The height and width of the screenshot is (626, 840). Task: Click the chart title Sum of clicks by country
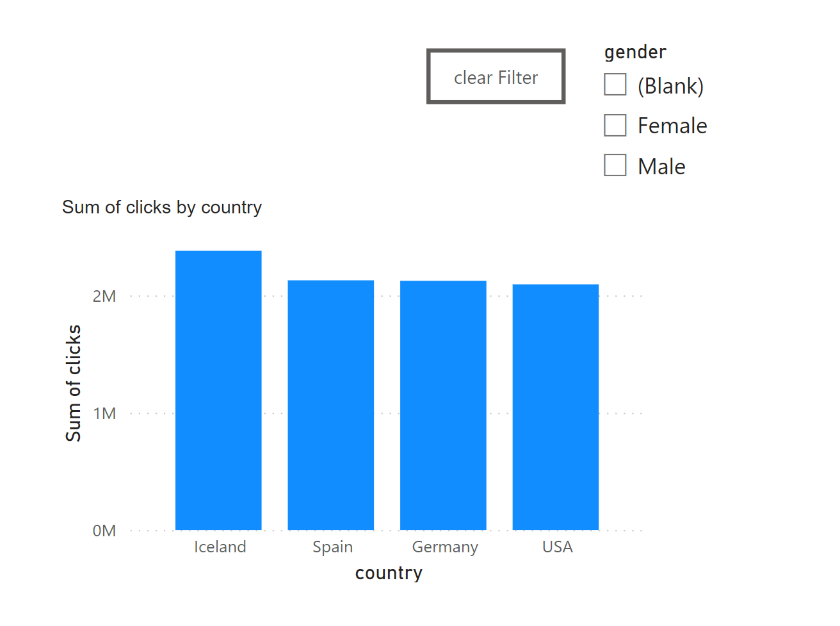[x=162, y=207]
